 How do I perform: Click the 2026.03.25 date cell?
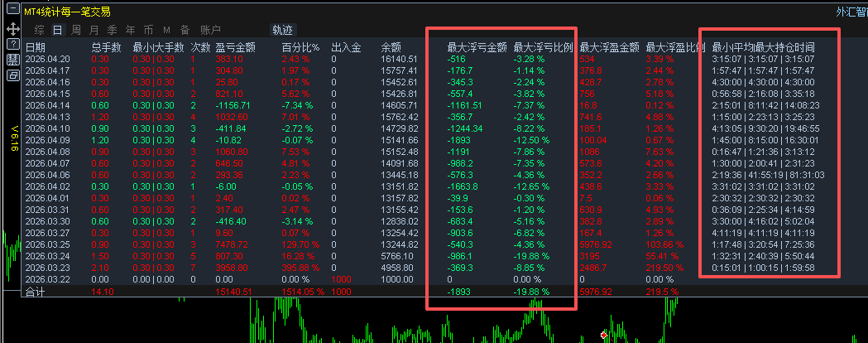(x=48, y=245)
